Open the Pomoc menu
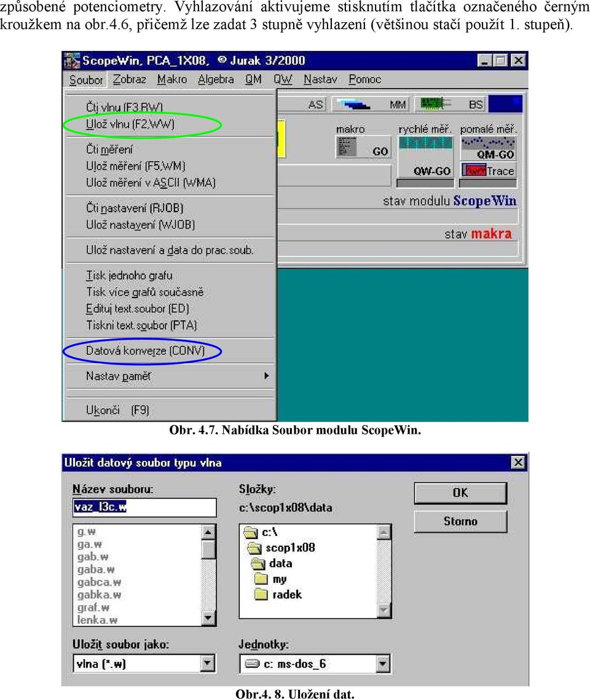 point(365,79)
